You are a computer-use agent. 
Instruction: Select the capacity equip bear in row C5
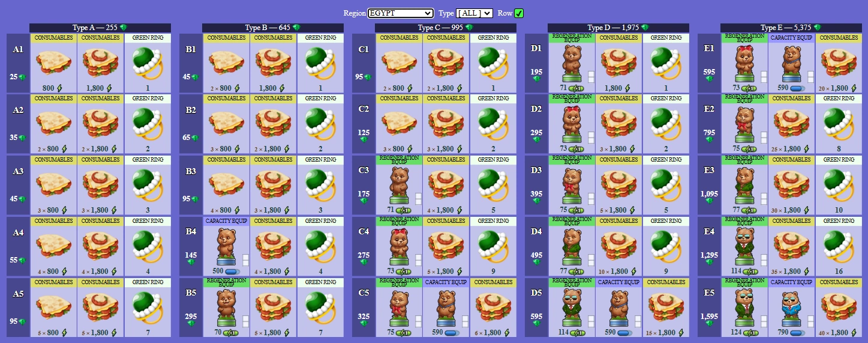(446, 308)
